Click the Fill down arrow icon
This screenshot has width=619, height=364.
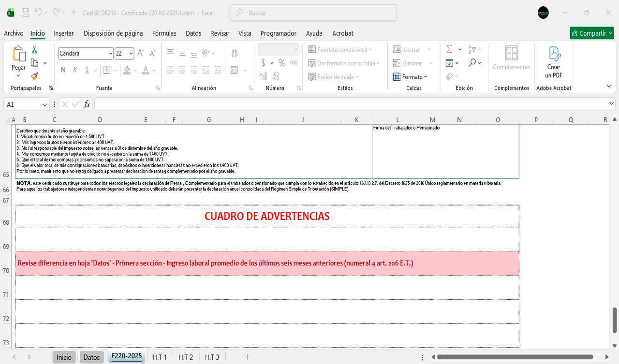(x=449, y=63)
